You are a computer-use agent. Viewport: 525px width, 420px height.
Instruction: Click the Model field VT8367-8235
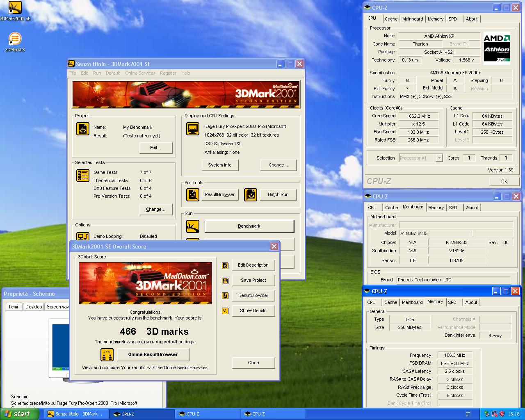(x=435, y=233)
